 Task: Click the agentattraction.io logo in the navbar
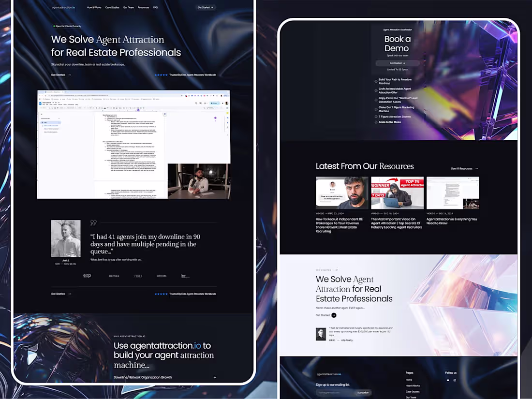(x=63, y=8)
